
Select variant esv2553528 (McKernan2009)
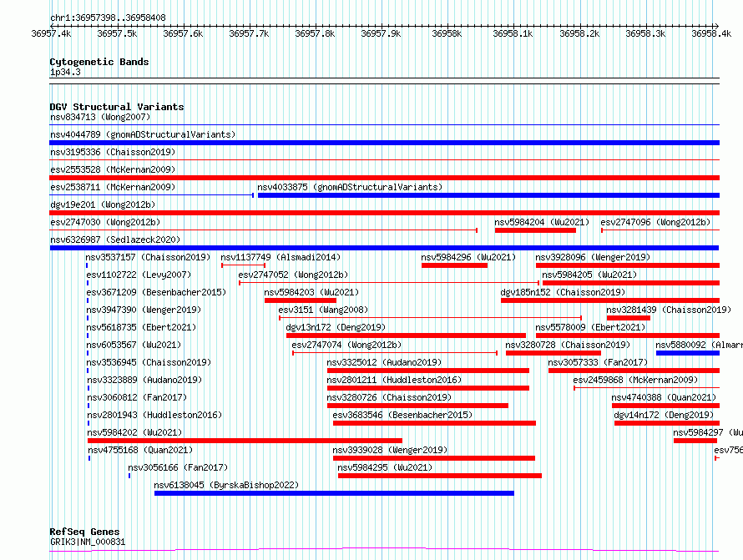113,169
